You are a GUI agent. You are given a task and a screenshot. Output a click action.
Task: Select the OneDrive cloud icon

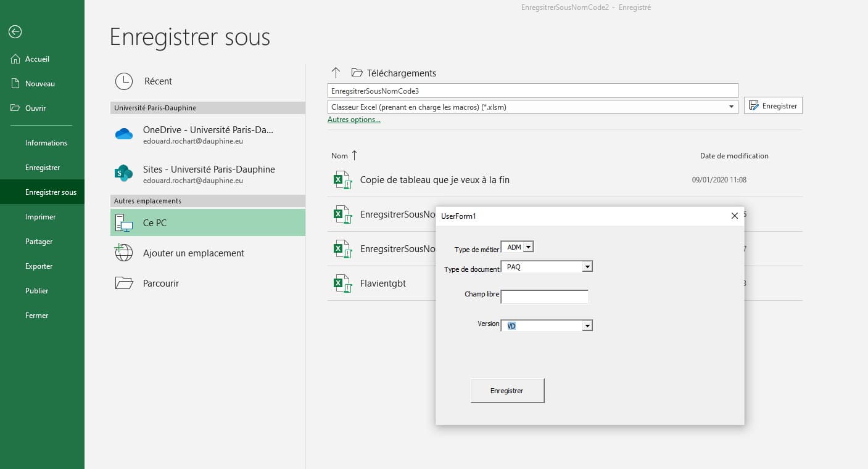point(124,134)
